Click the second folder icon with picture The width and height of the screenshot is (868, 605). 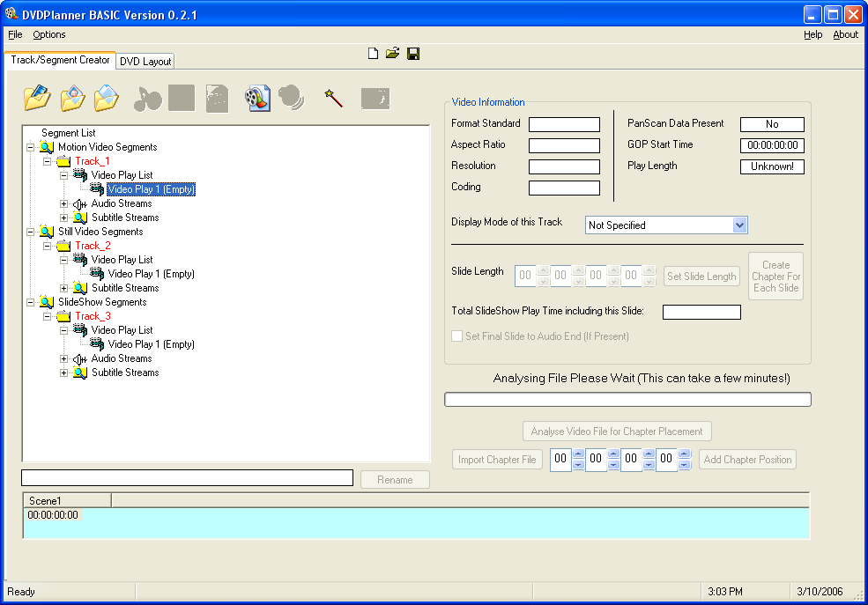coord(72,97)
